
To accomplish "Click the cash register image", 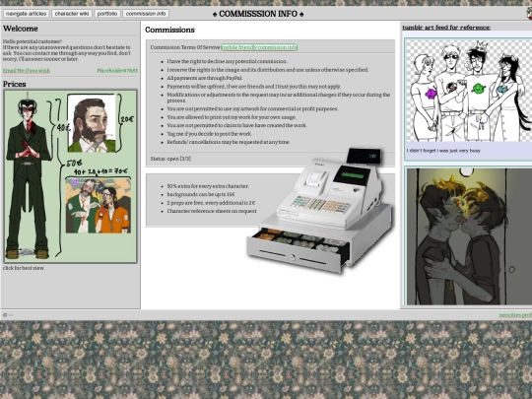I will [x=319, y=211].
